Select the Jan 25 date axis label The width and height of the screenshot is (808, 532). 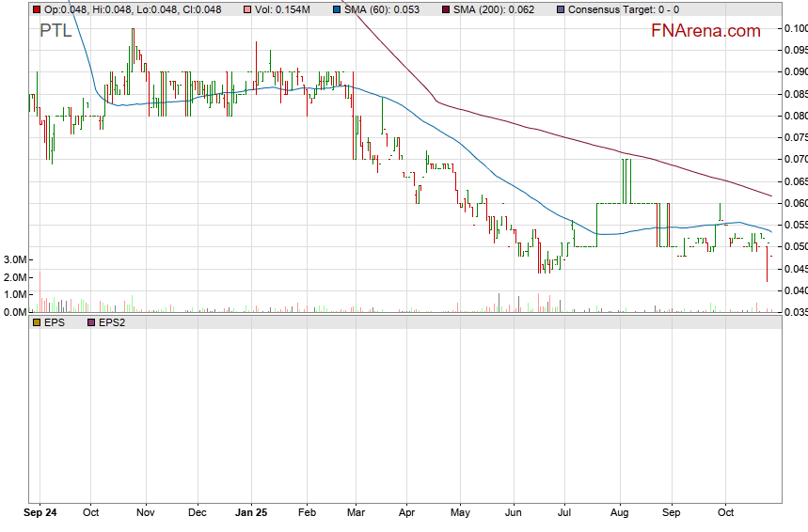click(250, 514)
